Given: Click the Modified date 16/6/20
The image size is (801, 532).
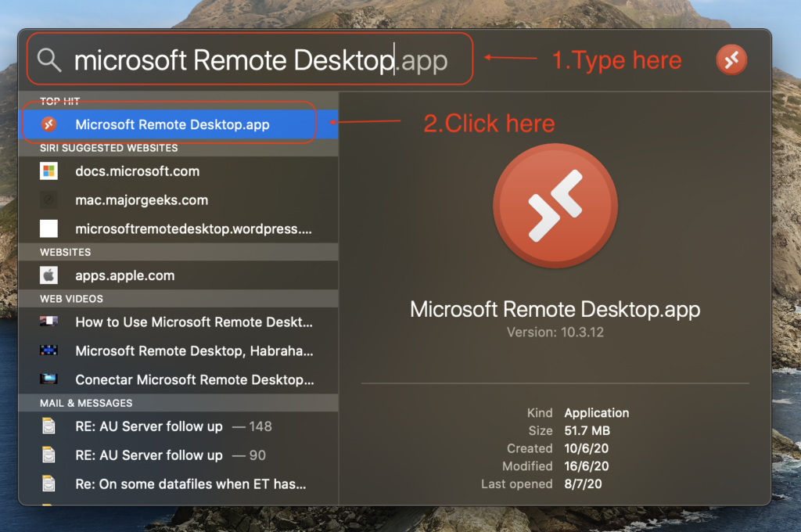Looking at the screenshot, I should (587, 466).
